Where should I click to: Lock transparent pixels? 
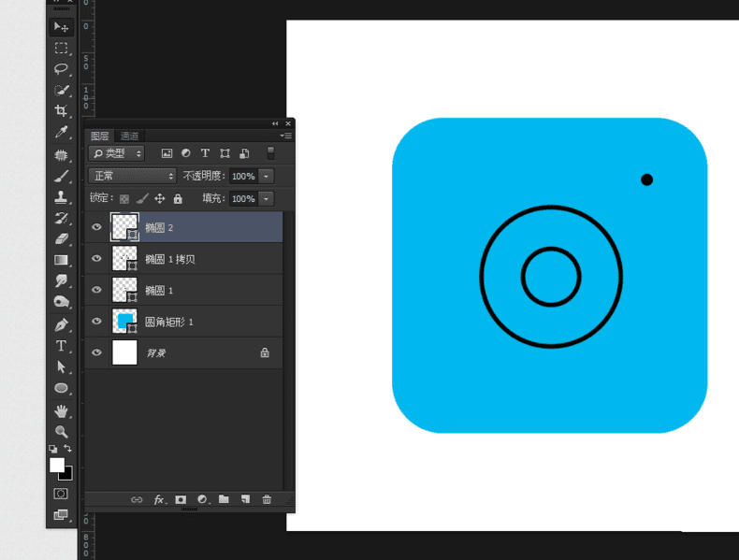[124, 199]
